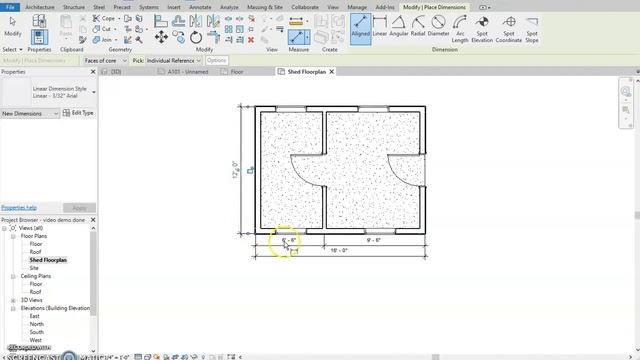Switch to the {3D} view tab

coord(116,71)
